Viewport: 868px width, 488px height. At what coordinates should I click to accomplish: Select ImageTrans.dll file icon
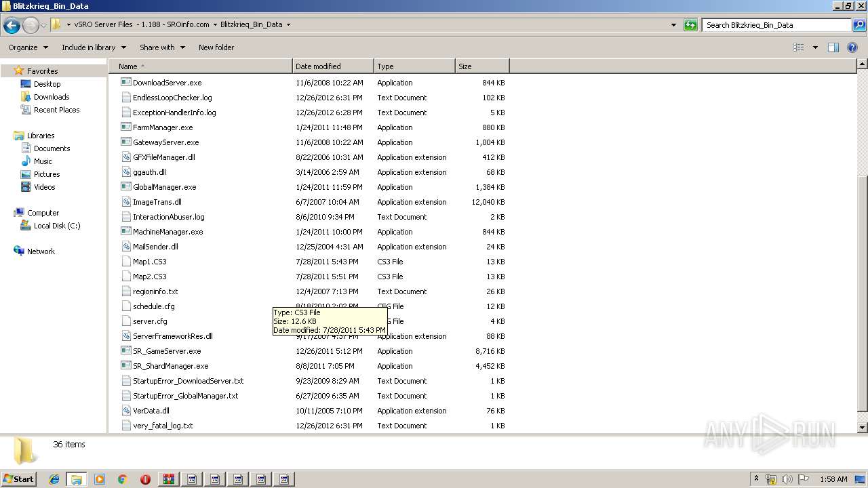tap(125, 201)
